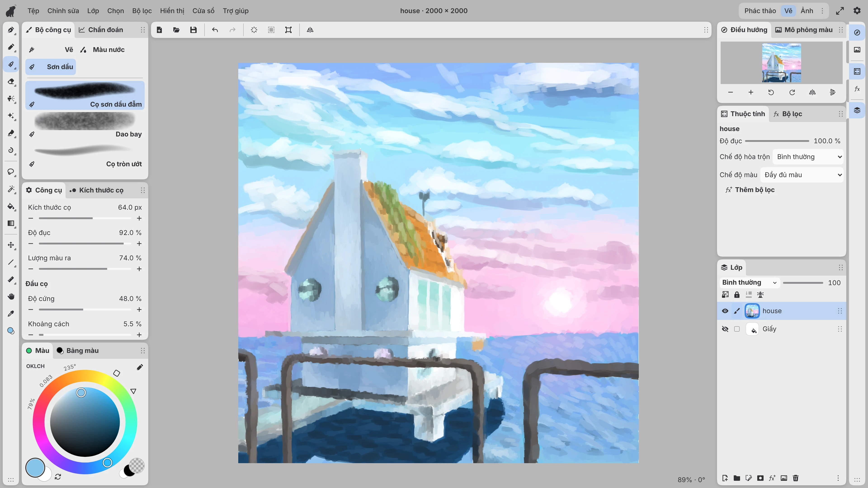
Task: Show the Giấy layer visibility
Action: click(x=725, y=329)
